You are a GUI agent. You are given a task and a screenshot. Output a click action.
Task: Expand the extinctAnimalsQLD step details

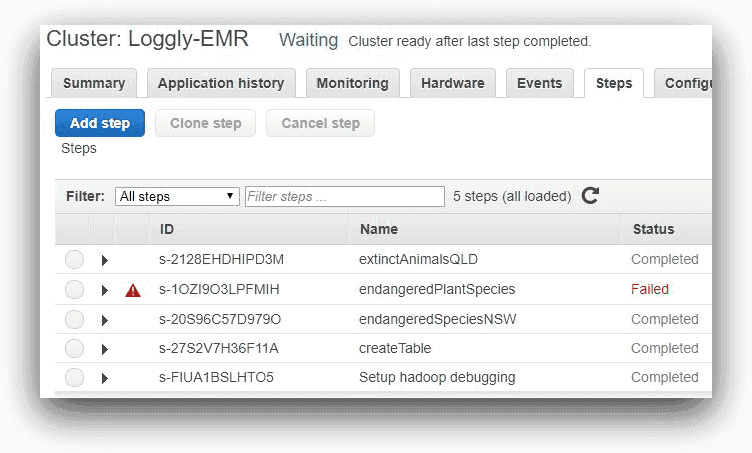105,260
